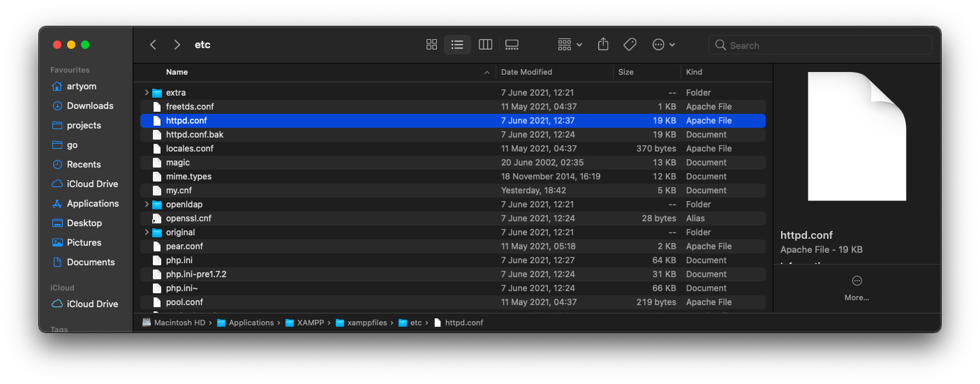
Task: Expand the original folder
Action: pyautogui.click(x=147, y=232)
